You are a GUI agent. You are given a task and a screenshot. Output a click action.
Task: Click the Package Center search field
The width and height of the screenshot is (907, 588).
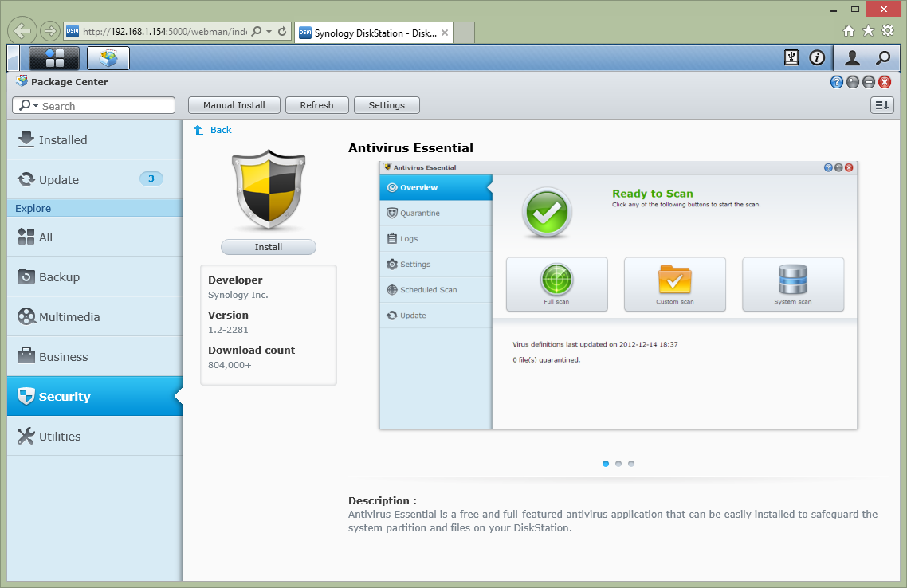click(x=94, y=105)
